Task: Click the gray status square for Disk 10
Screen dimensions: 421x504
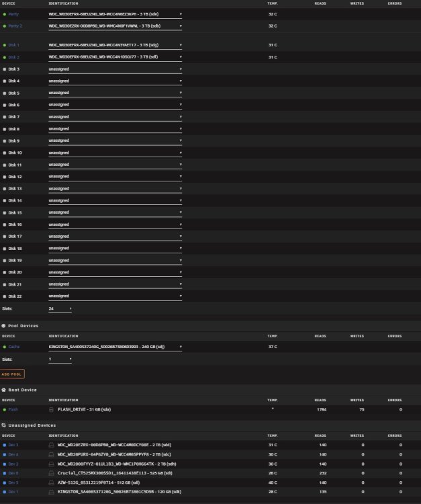Action: pyautogui.click(x=5, y=153)
